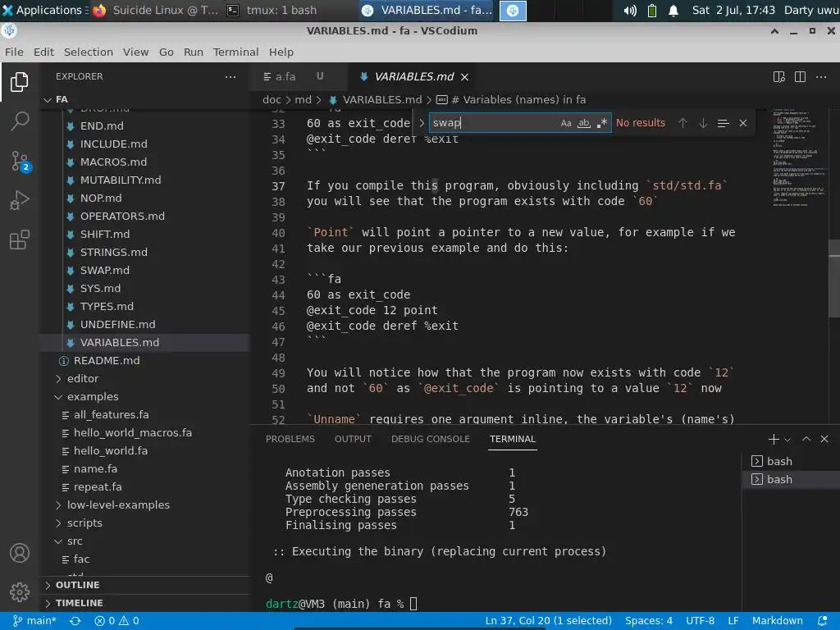Toggle match case in find box
The image size is (840, 630).
point(566,123)
